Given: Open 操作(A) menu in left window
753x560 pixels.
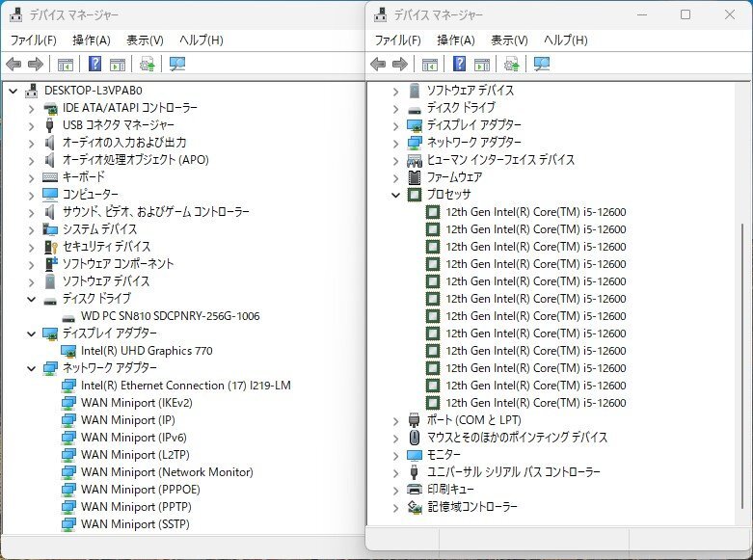Looking at the screenshot, I should coord(92,40).
